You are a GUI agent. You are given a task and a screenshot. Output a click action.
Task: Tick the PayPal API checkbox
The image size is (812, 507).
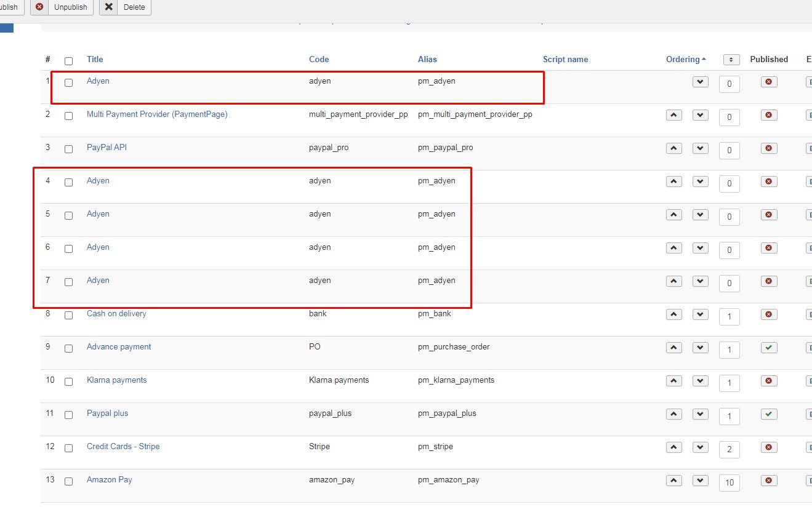click(x=68, y=149)
